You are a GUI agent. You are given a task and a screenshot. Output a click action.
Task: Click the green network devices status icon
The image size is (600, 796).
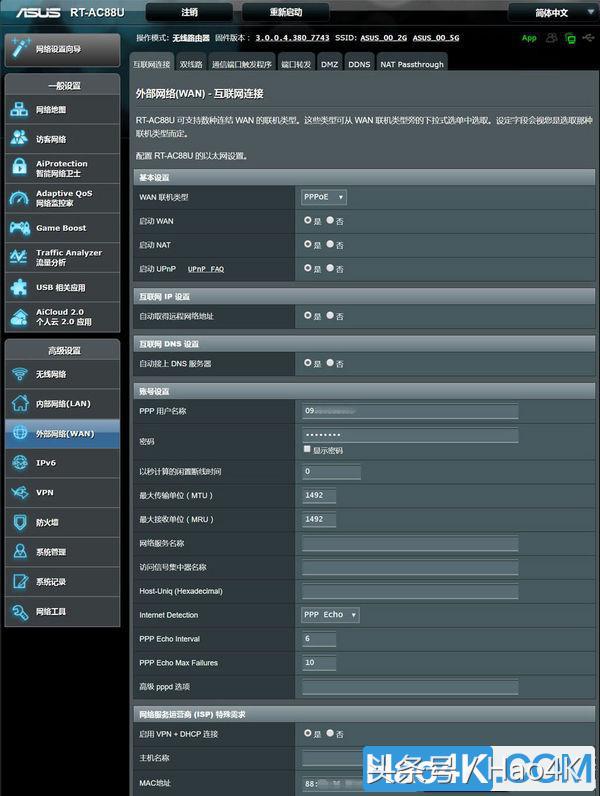571,38
